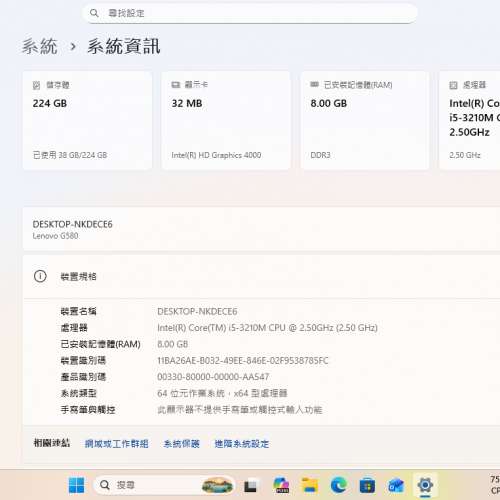Click the display card icon next to 顯示卡

point(176,85)
